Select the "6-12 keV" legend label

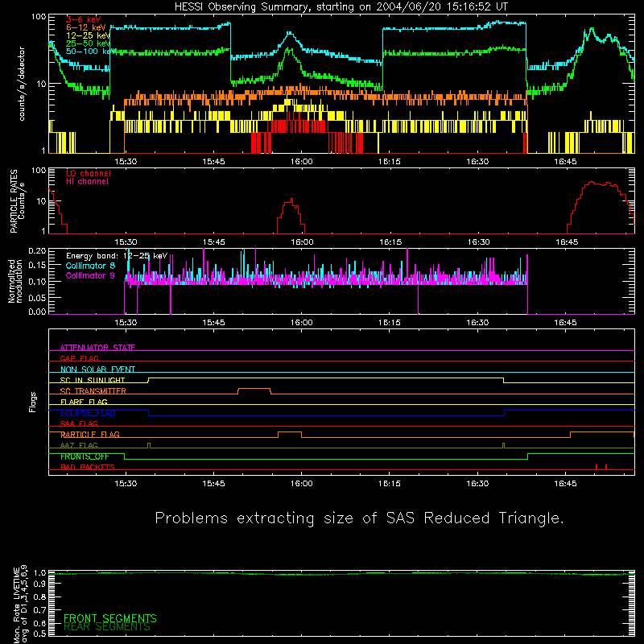click(86, 27)
